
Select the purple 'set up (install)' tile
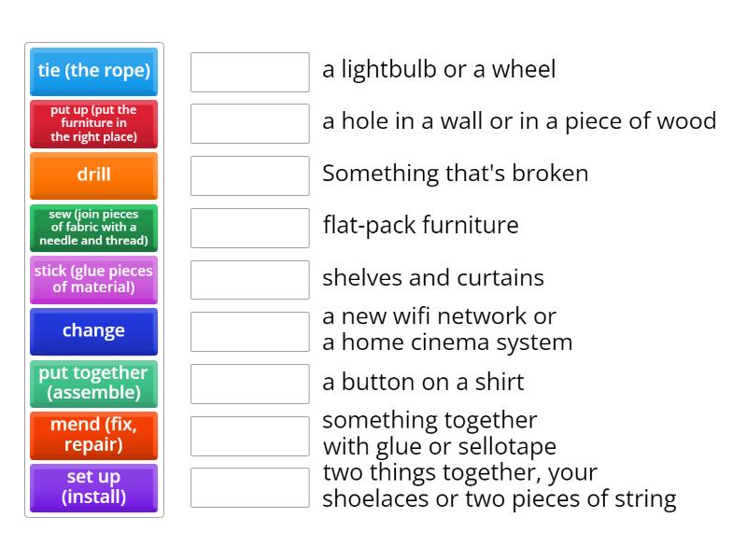[x=93, y=487]
